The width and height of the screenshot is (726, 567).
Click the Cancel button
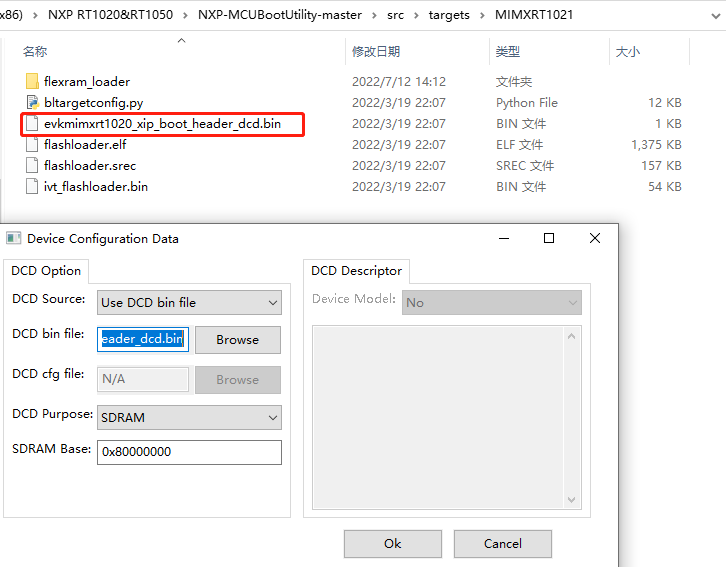point(503,543)
